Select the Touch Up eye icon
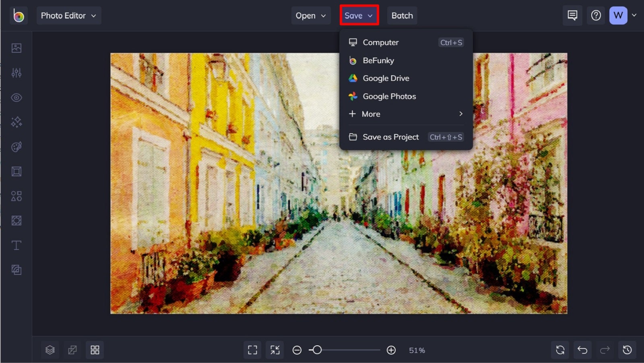The image size is (644, 363). click(16, 97)
